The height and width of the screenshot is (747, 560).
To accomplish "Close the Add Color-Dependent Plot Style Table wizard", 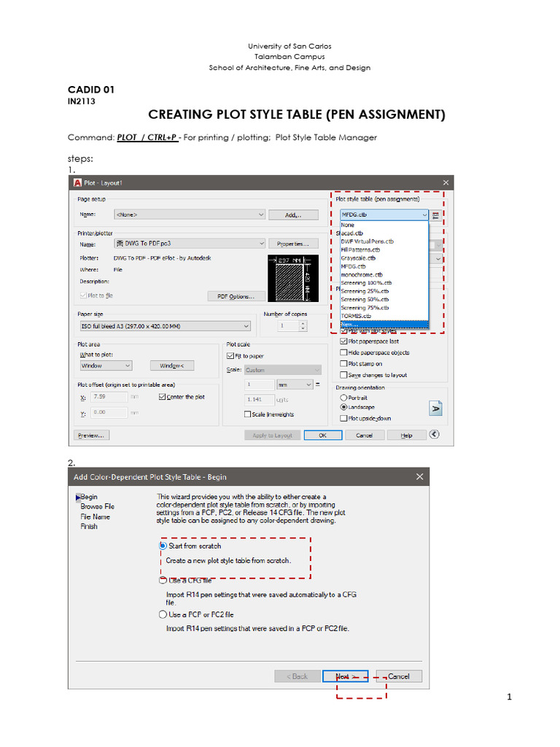I will pos(419,476).
